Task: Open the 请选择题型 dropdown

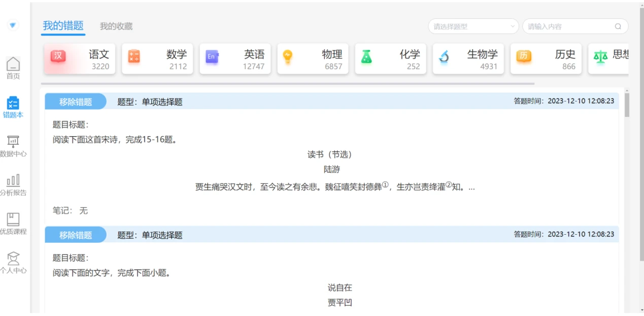Action: 473,26
